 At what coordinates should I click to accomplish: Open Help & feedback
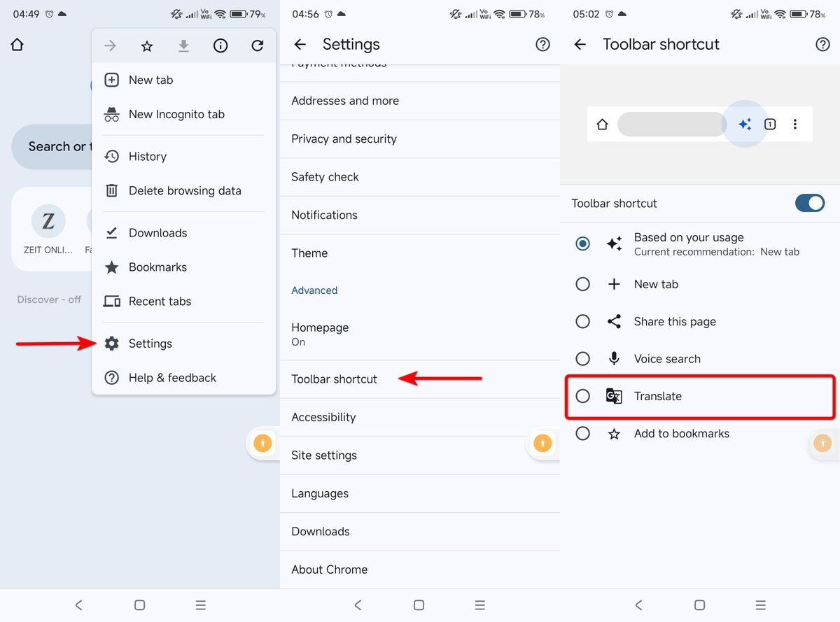tap(170, 378)
